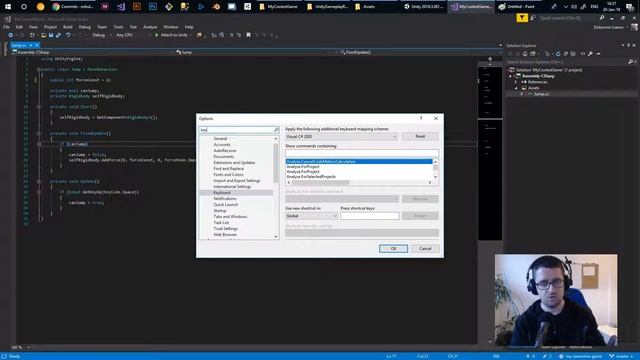Open Blender from the taskbar
Screen dimensions: 640x360
216,7
